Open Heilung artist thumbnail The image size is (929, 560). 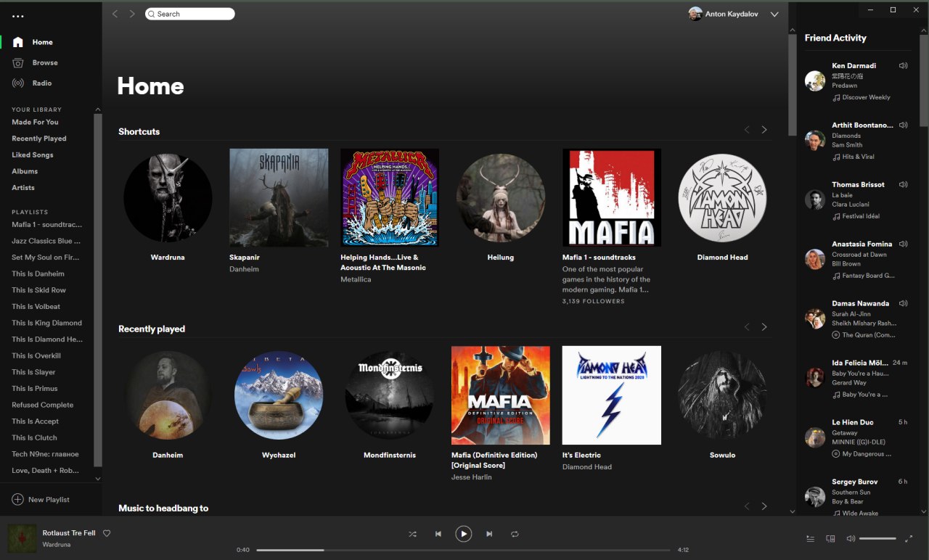pos(501,198)
